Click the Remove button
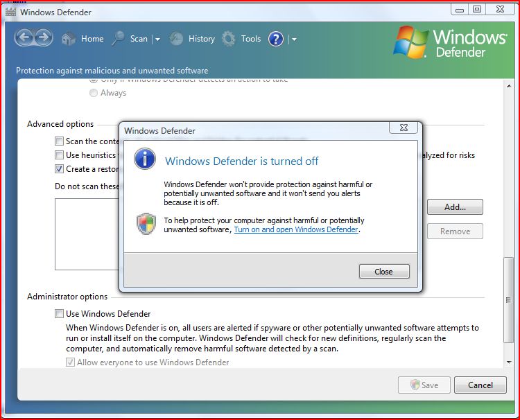The image size is (520, 420). pyautogui.click(x=455, y=231)
